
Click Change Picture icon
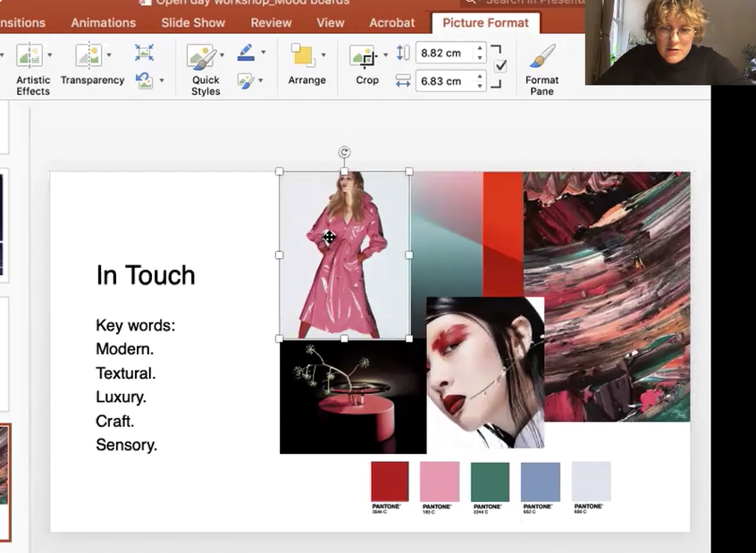click(x=144, y=80)
